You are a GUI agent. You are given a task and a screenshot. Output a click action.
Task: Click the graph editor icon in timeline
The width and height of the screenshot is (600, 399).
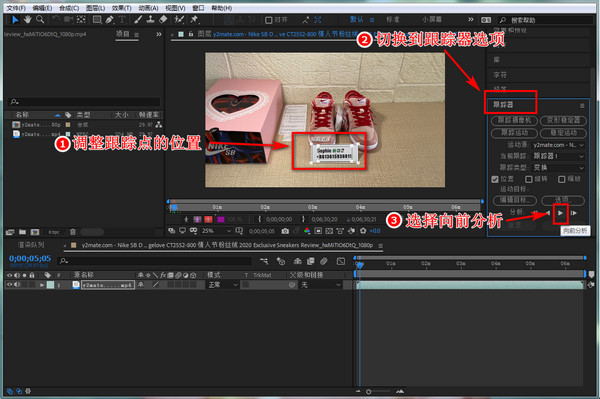(x=341, y=261)
